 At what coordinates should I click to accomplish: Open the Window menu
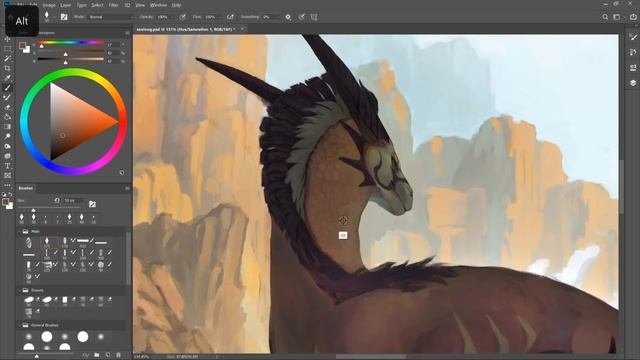(x=158, y=5)
